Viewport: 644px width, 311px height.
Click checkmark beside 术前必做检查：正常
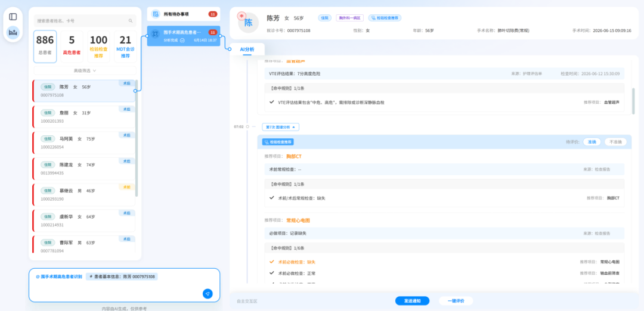tap(271, 273)
